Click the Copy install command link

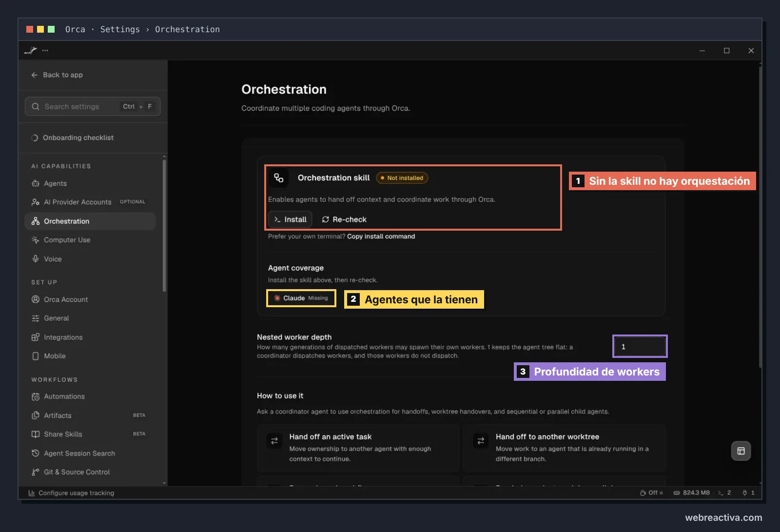pos(381,236)
